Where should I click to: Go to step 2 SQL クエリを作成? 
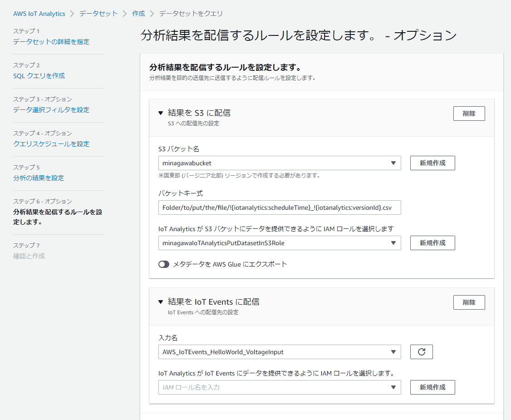(39, 76)
